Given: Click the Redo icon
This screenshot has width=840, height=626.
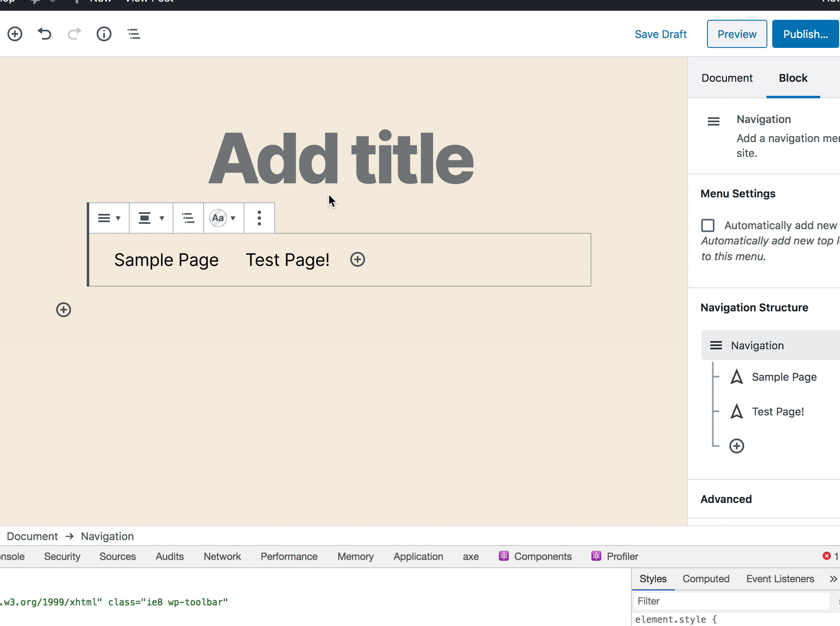Looking at the screenshot, I should [74, 33].
